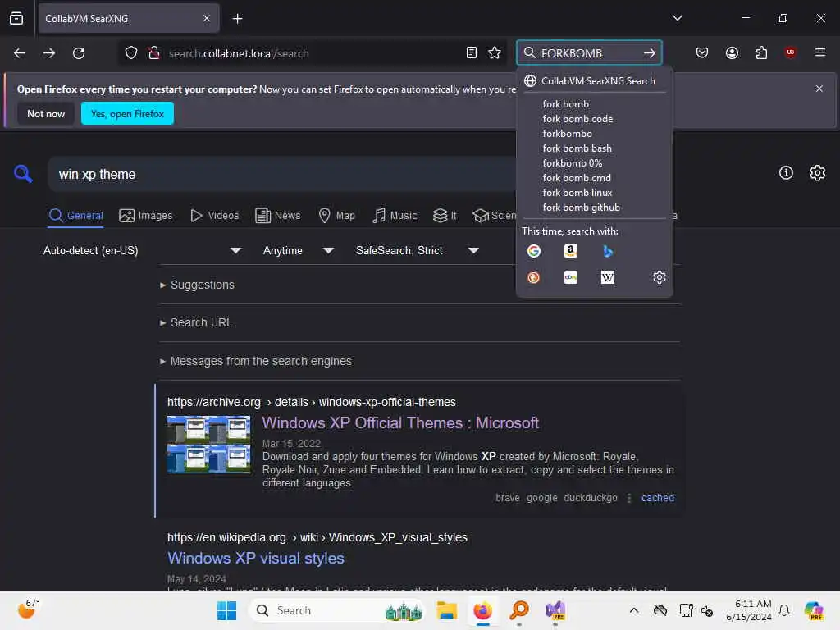Select the 'fork bomb code' suggestion
This screenshot has height=630, width=840.
point(577,119)
